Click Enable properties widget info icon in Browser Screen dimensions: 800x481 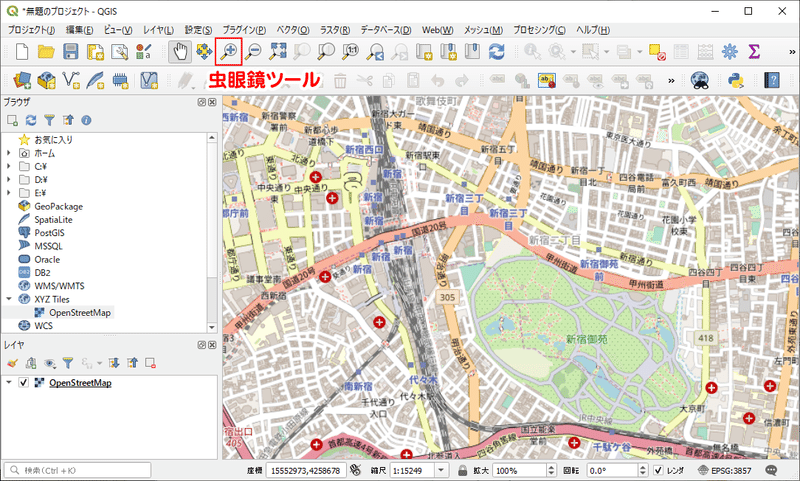[86, 120]
